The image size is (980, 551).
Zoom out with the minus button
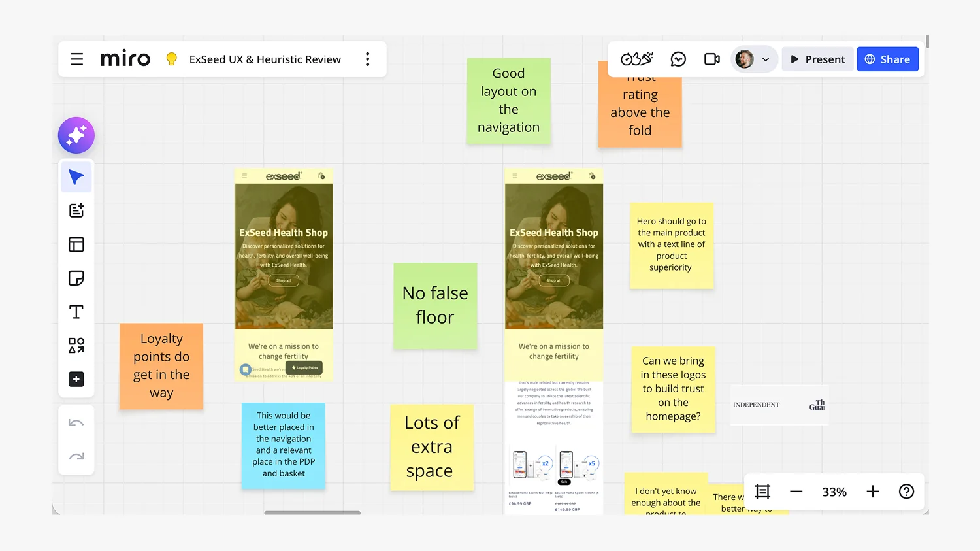click(x=796, y=492)
